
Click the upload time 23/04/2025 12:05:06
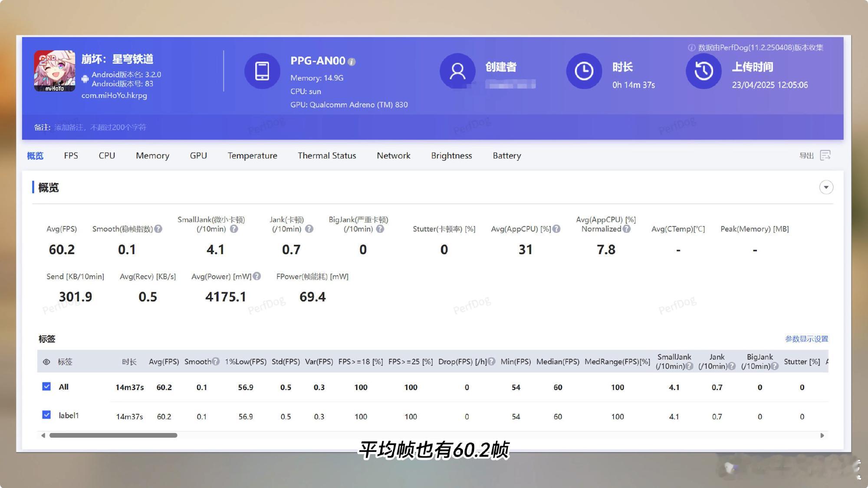(770, 85)
